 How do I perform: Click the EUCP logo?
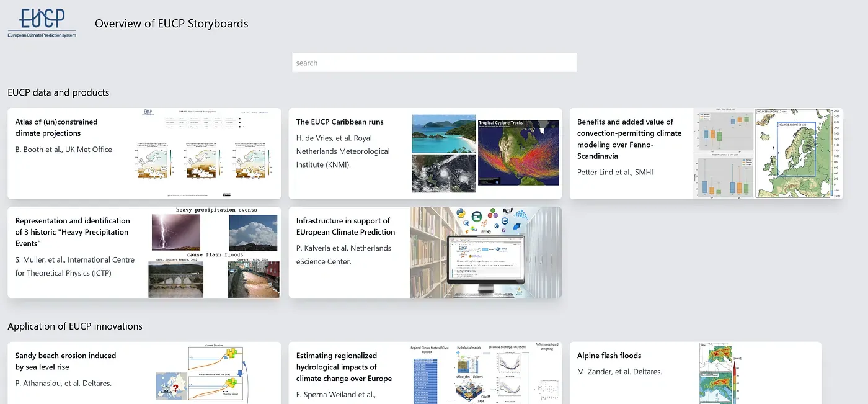(x=42, y=23)
